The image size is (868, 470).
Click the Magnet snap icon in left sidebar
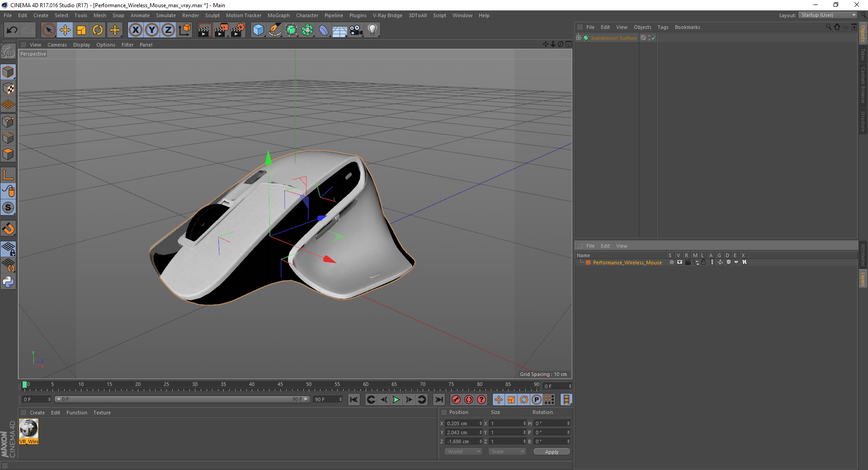8,229
